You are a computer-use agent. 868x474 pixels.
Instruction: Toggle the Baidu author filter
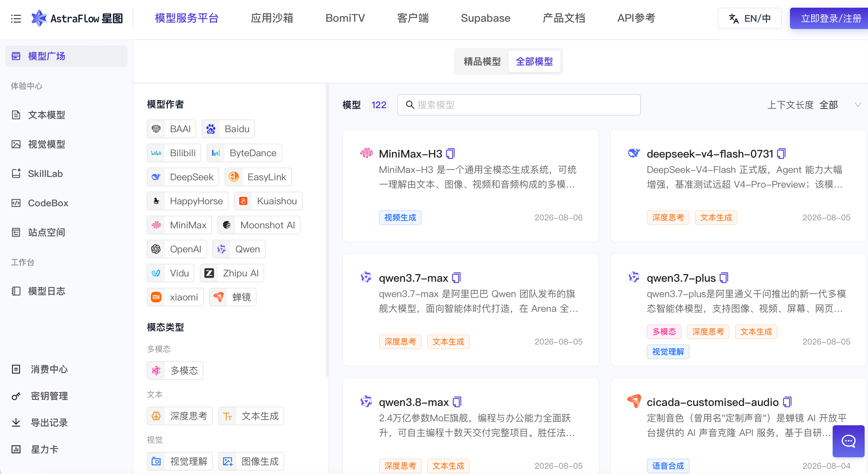pyautogui.click(x=228, y=129)
